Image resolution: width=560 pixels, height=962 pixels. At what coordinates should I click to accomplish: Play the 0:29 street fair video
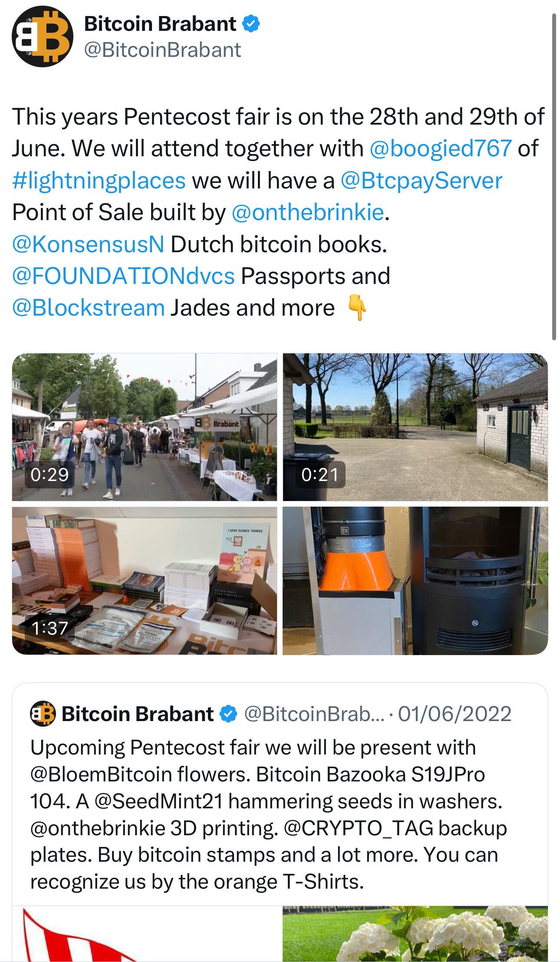(x=144, y=427)
